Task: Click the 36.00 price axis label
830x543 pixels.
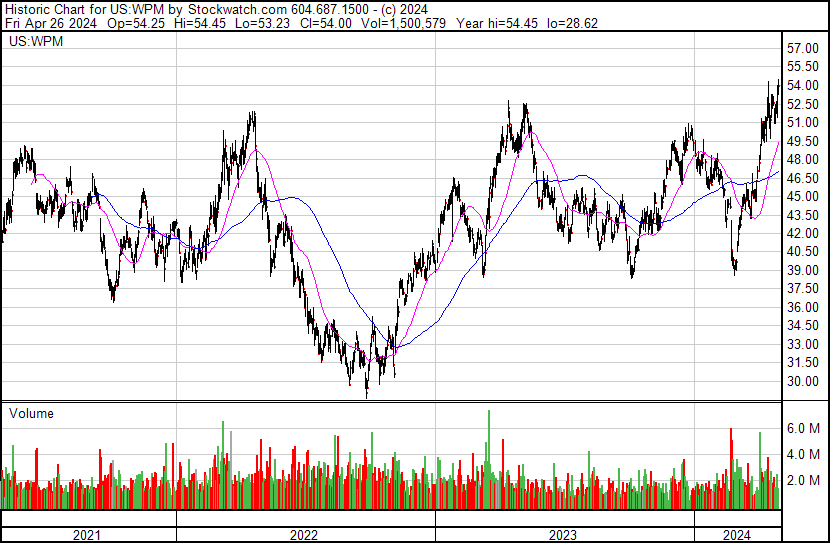Action: [x=803, y=308]
